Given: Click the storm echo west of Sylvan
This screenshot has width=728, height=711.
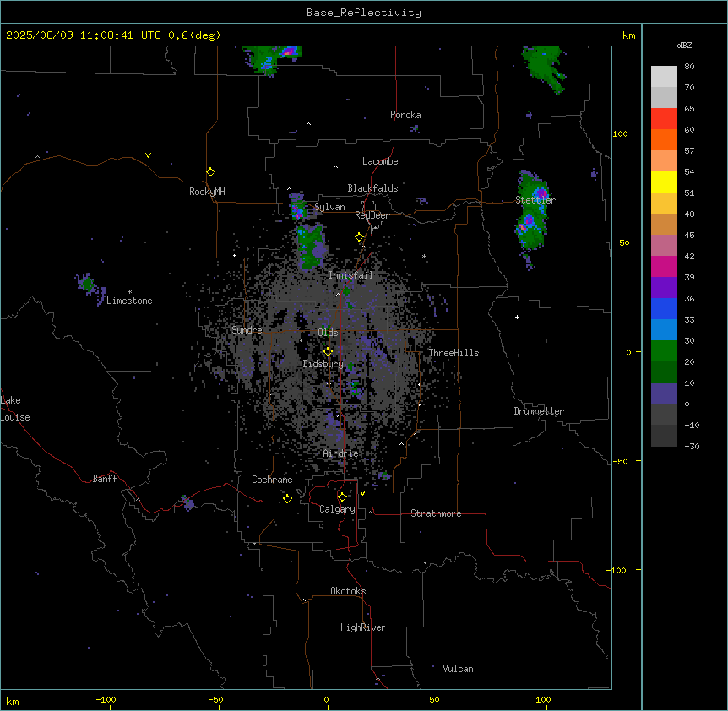Looking at the screenshot, I should (x=297, y=205).
